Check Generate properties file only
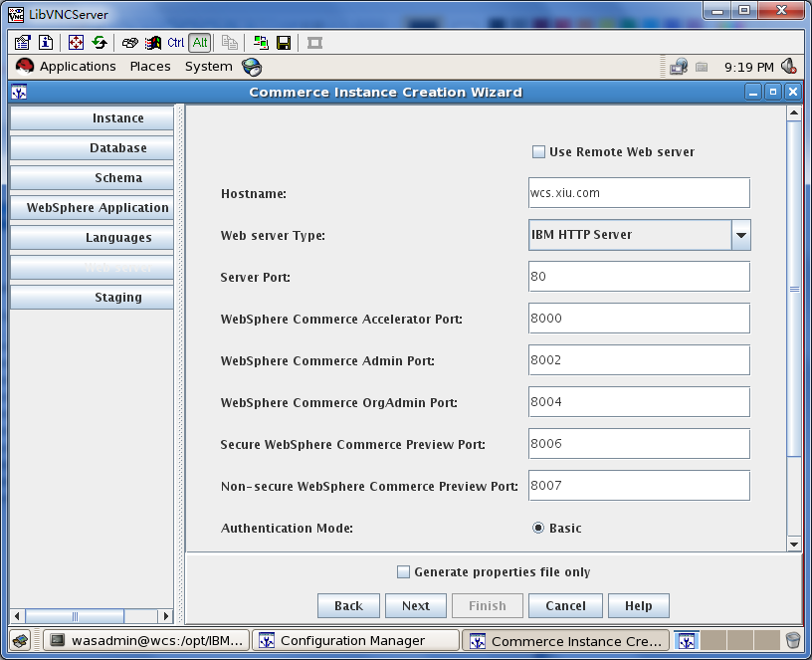Image resolution: width=812 pixels, height=660 pixels. point(403,572)
